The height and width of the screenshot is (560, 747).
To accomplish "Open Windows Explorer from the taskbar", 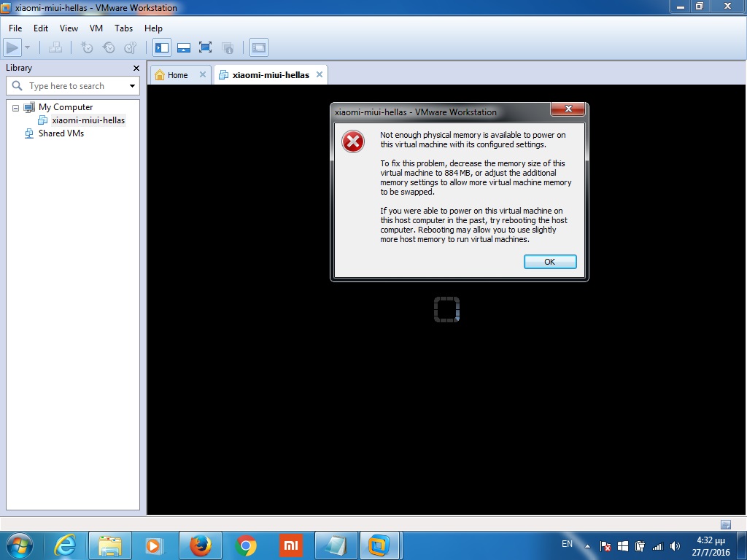I will click(x=110, y=545).
